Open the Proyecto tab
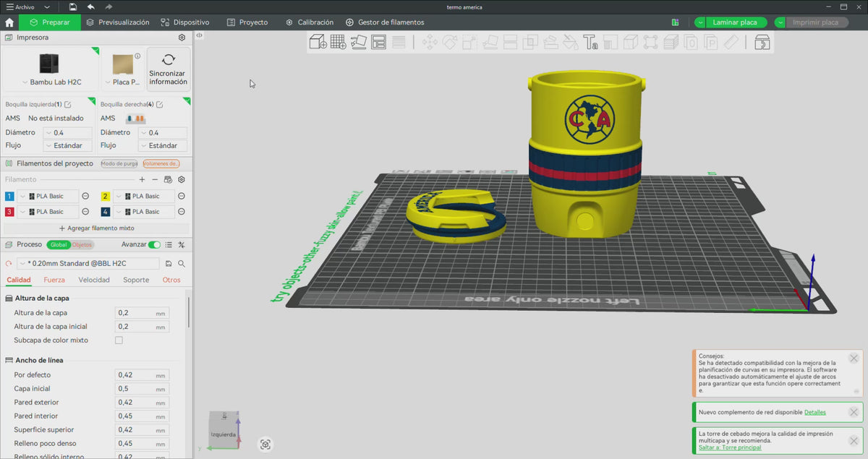The height and width of the screenshot is (459, 868). click(x=247, y=22)
